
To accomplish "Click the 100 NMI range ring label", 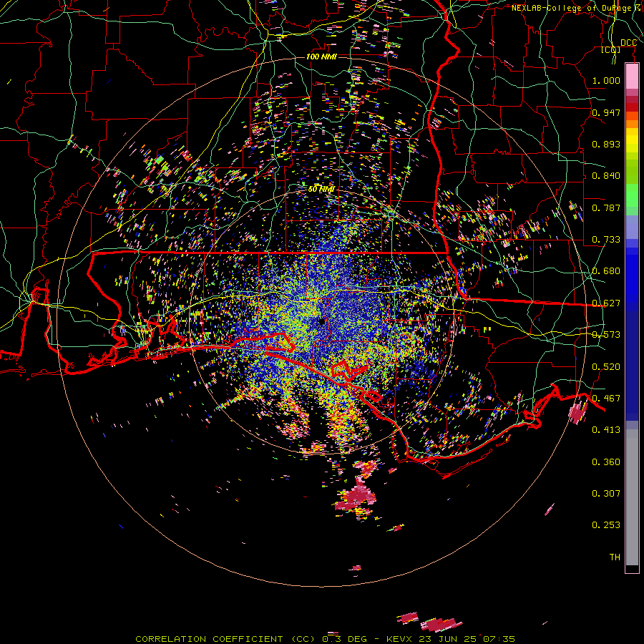I will (321, 57).
